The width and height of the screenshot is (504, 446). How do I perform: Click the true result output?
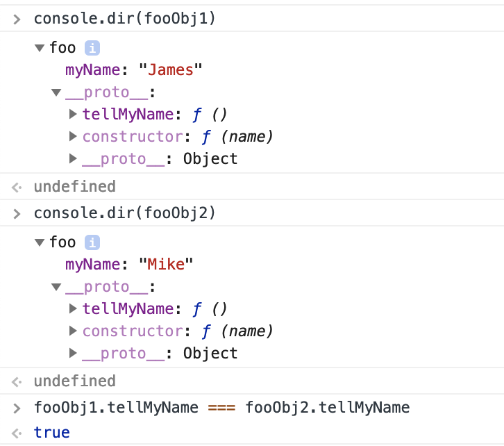click(51, 433)
